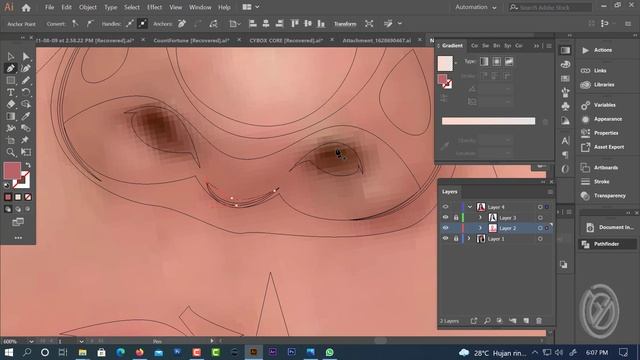The image size is (640, 360).
Task: Choose Radial Gradient type button
Action: (496, 62)
